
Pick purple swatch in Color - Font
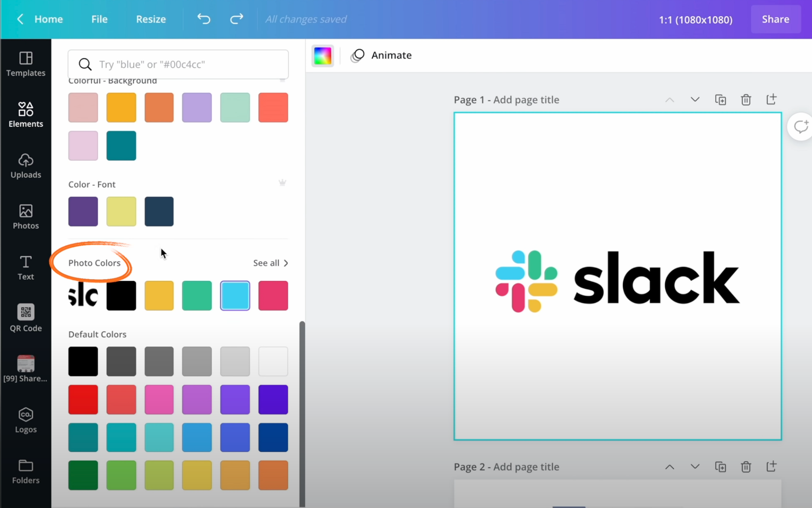pos(83,211)
